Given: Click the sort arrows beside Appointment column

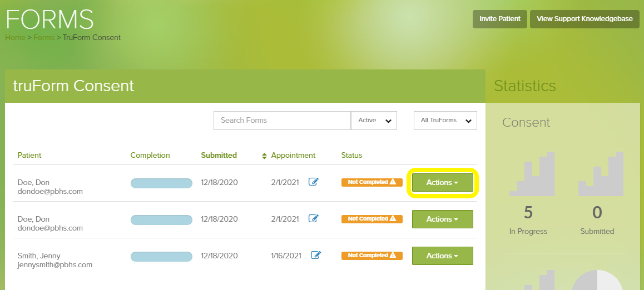Looking at the screenshot, I should pos(265,156).
